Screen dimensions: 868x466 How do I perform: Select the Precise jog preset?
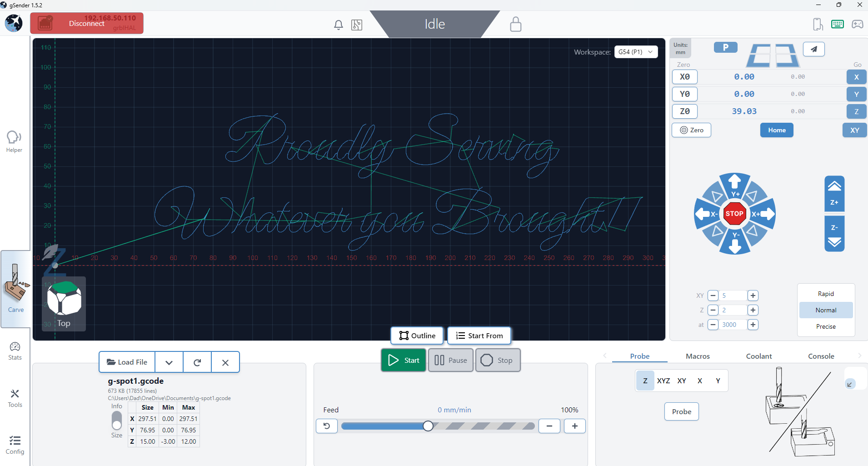click(826, 326)
